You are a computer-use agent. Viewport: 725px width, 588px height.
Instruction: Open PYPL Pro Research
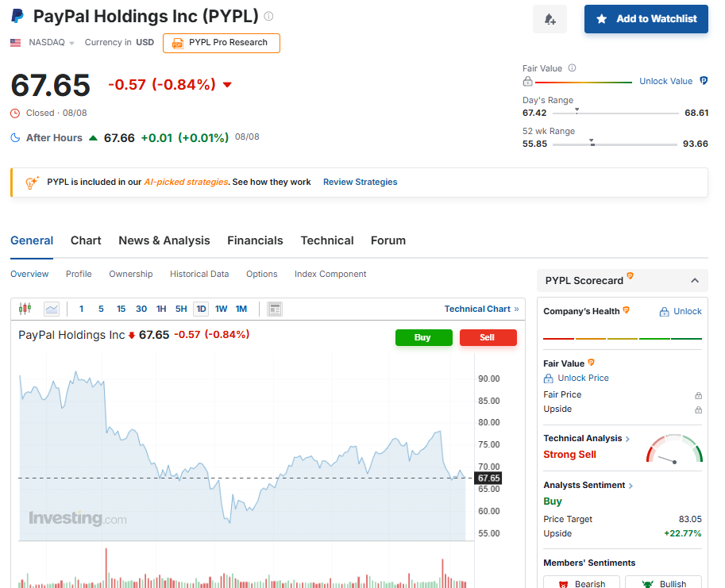click(222, 43)
